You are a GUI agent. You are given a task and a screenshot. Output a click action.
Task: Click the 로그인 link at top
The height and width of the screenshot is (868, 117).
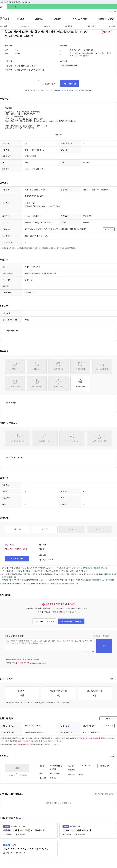click(109, 11)
